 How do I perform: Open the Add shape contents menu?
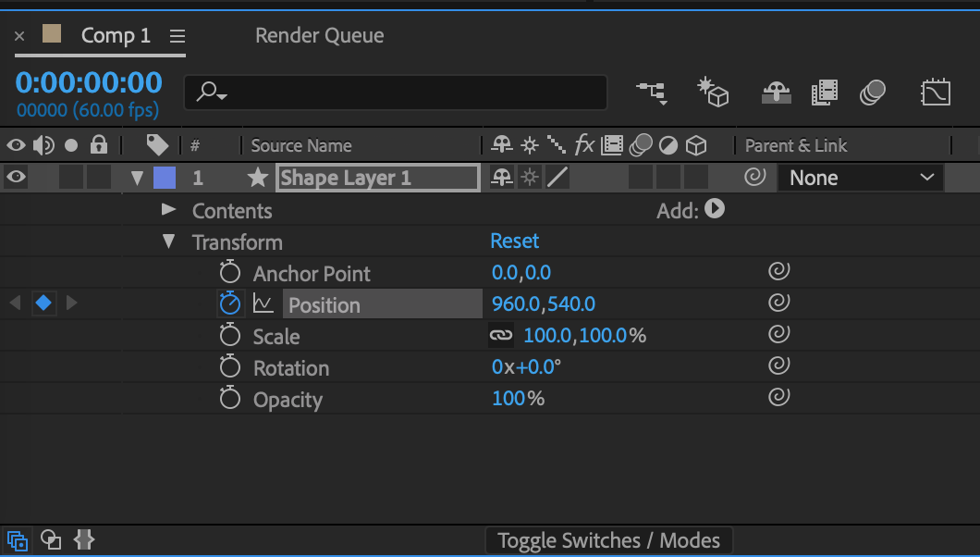tap(715, 209)
